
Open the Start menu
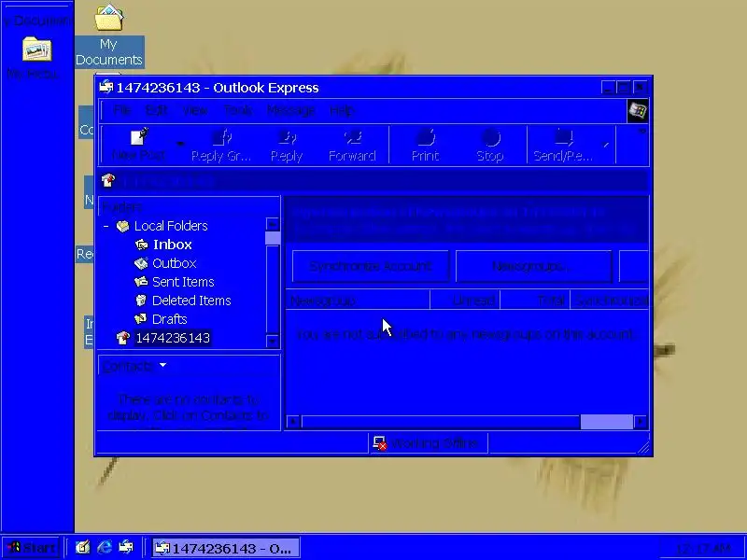pyautogui.click(x=32, y=548)
